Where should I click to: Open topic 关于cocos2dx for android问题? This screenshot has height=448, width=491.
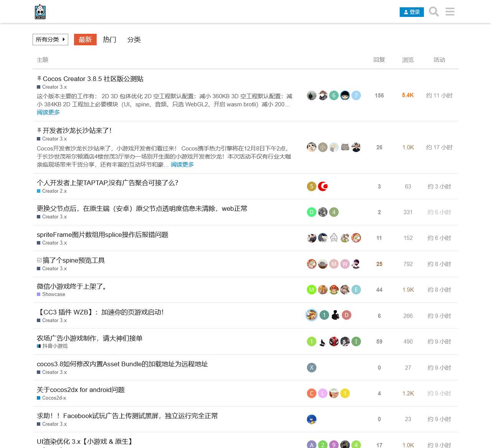[81, 390]
